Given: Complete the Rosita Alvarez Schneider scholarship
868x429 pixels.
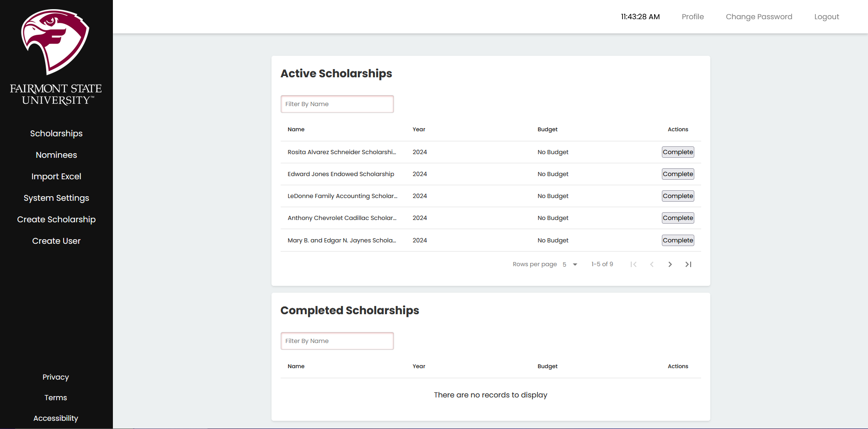Looking at the screenshot, I should (677, 152).
